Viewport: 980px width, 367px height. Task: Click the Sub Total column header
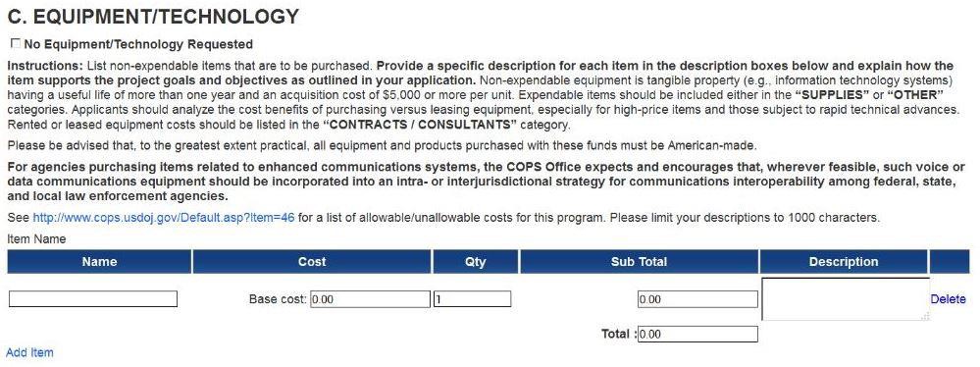639,261
